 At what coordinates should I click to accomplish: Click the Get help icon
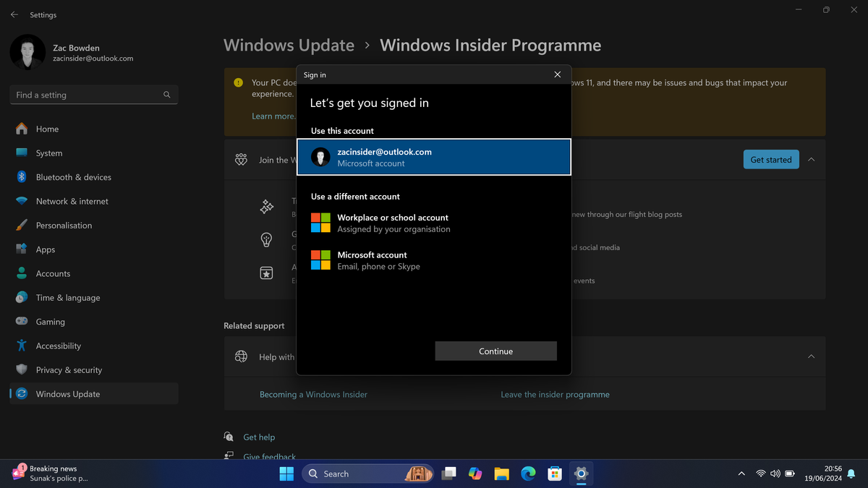(229, 437)
